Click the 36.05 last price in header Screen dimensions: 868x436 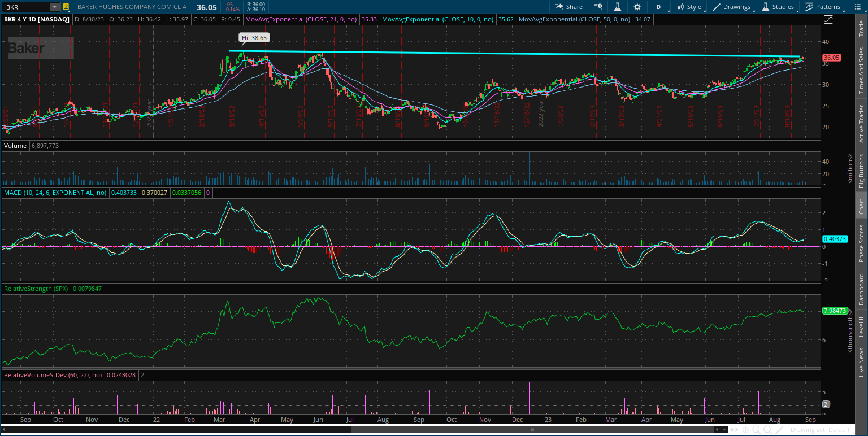coord(207,7)
